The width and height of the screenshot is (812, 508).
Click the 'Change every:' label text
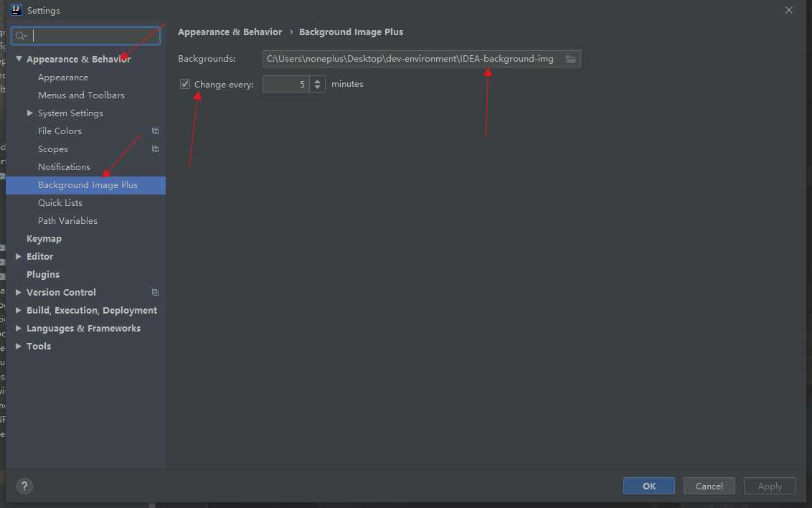click(x=224, y=85)
